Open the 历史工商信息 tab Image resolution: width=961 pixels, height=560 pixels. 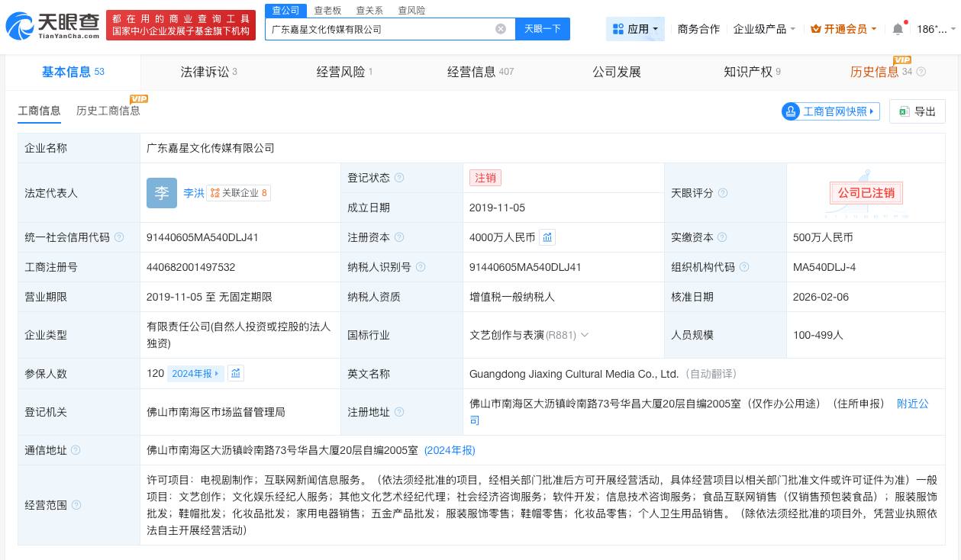[108, 111]
